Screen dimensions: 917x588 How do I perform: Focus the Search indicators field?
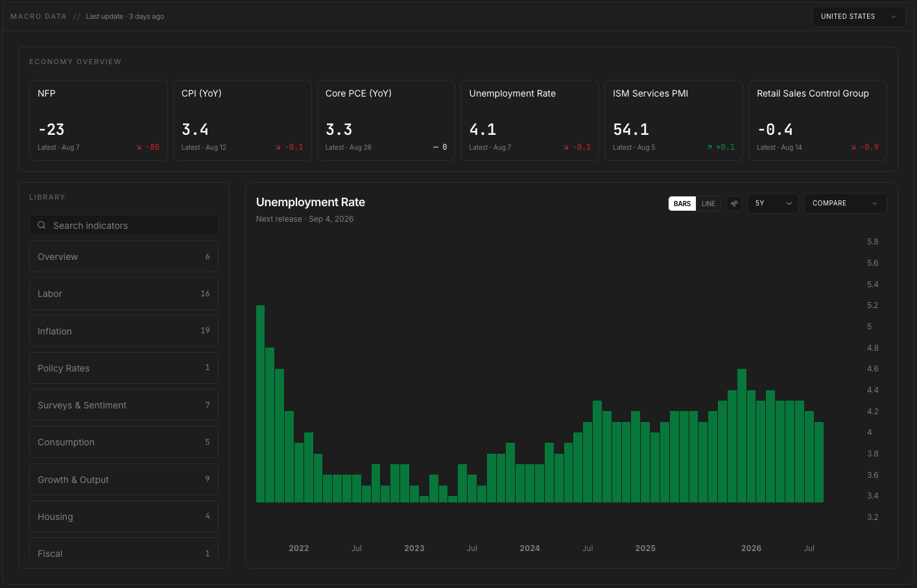124,225
